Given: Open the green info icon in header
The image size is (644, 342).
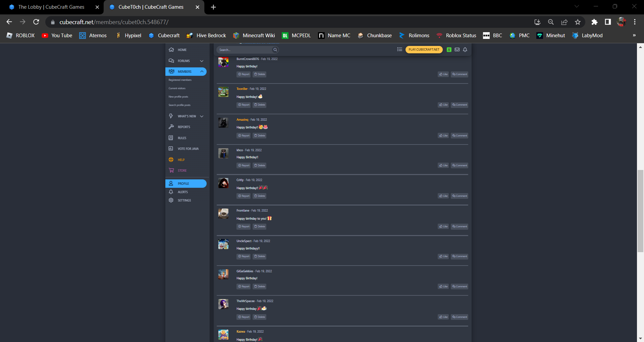Looking at the screenshot, I should (449, 50).
